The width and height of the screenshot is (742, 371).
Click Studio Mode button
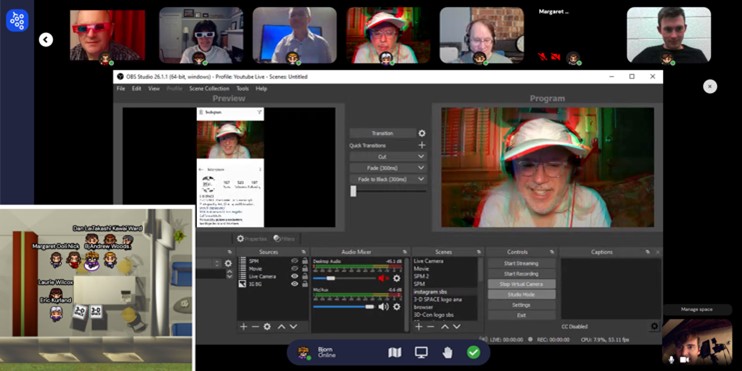point(521,294)
